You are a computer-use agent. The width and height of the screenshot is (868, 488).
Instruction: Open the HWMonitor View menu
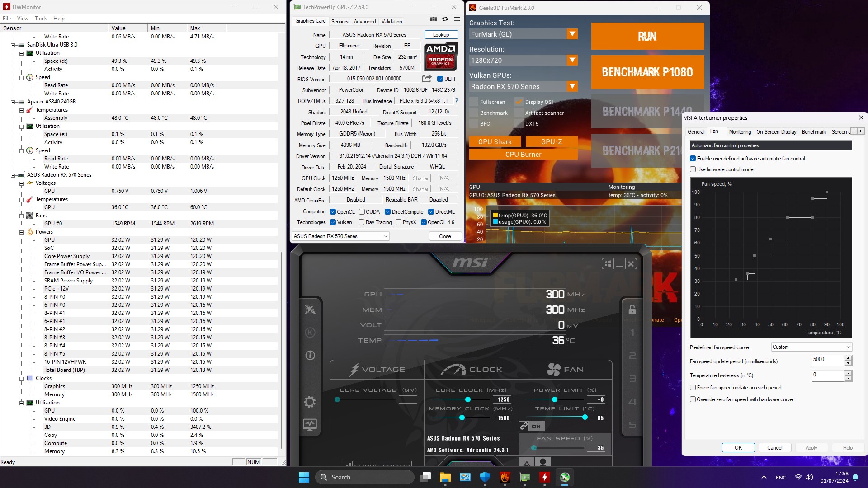point(23,19)
